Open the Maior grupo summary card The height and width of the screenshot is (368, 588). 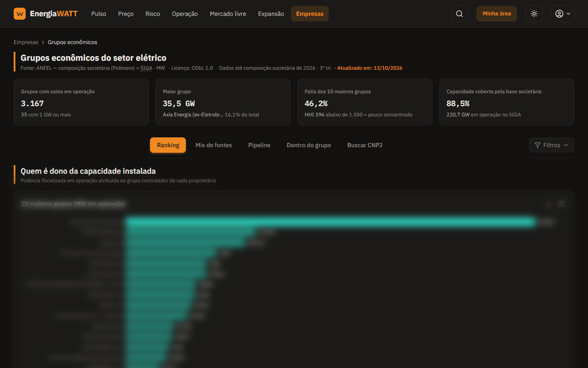tap(223, 102)
